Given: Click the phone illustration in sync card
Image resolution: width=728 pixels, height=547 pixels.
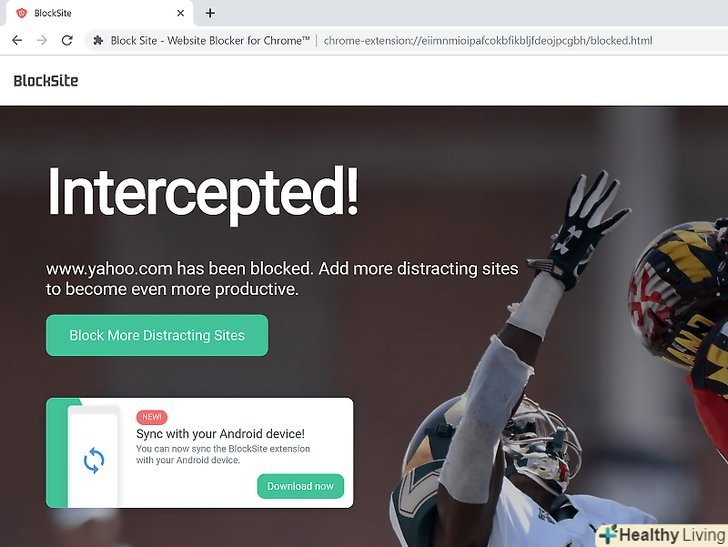Looking at the screenshot, I should click(x=93, y=457).
